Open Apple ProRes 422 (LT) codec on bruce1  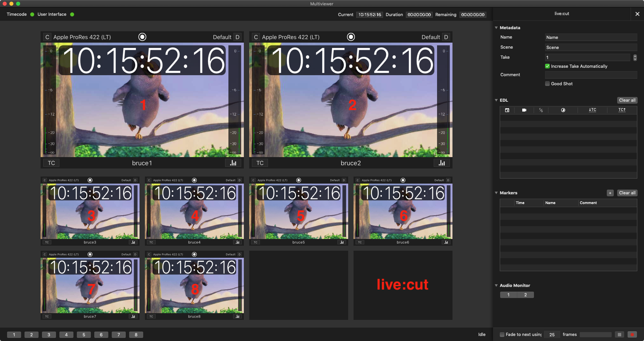(82, 37)
